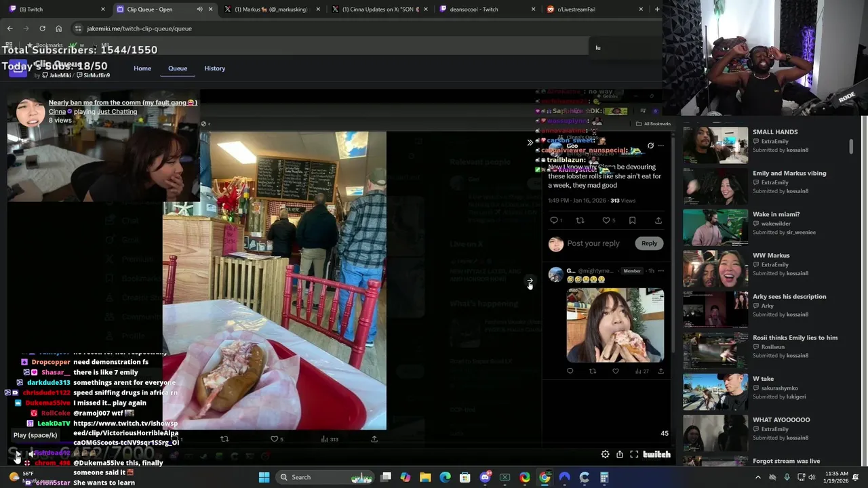Image resolution: width=868 pixels, height=488 pixels.
Task: Open JakeMiki GitHub link
Action: click(56, 75)
